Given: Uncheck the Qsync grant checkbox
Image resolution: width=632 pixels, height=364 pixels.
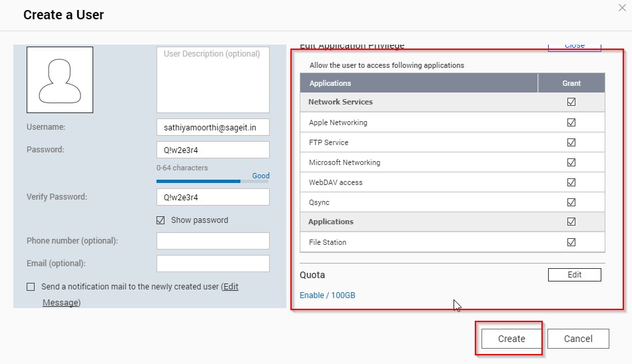Looking at the screenshot, I should click(x=571, y=202).
